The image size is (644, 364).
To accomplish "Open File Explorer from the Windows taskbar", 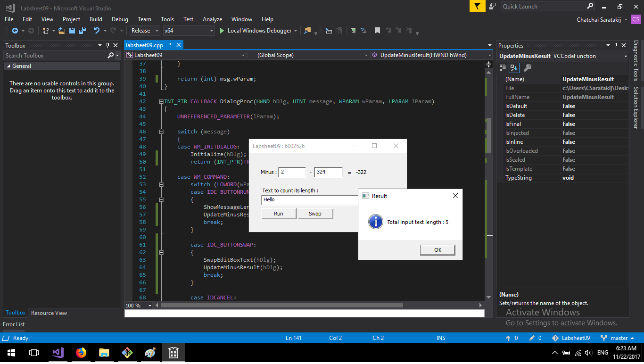I will pyautogui.click(x=104, y=353).
